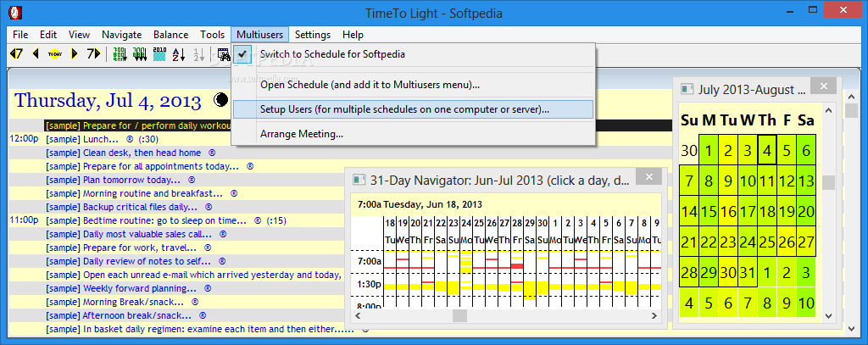Open Prepare for all appointments today item
The image size is (868, 345).
(x=142, y=166)
